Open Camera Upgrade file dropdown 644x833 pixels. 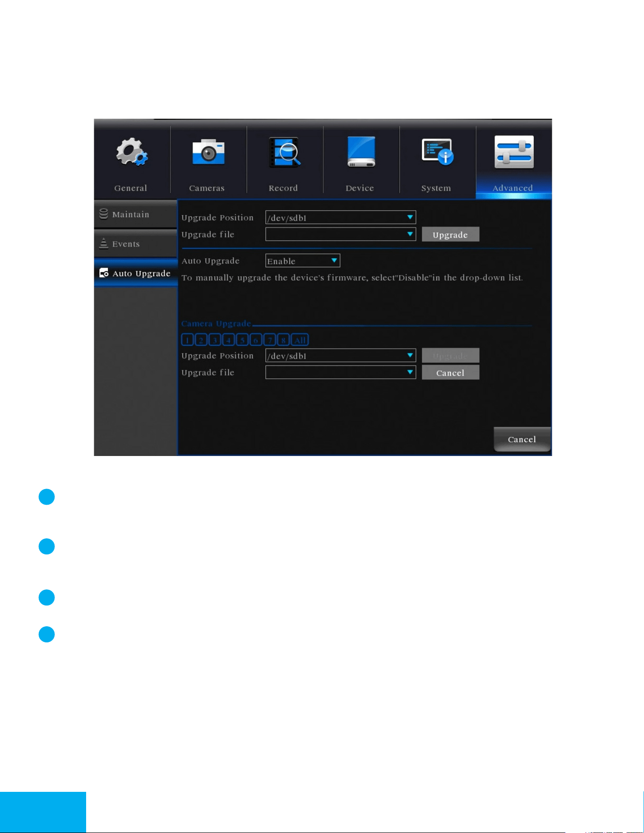[x=341, y=372]
